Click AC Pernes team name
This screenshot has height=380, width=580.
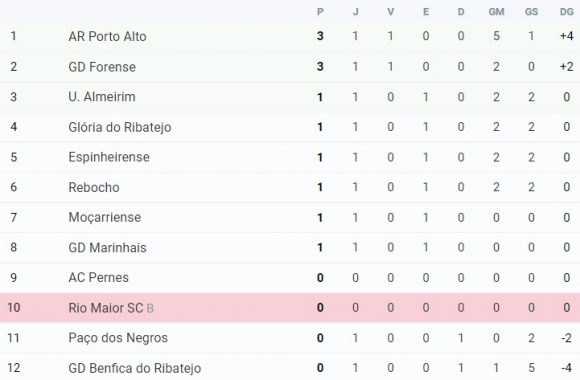(x=98, y=278)
